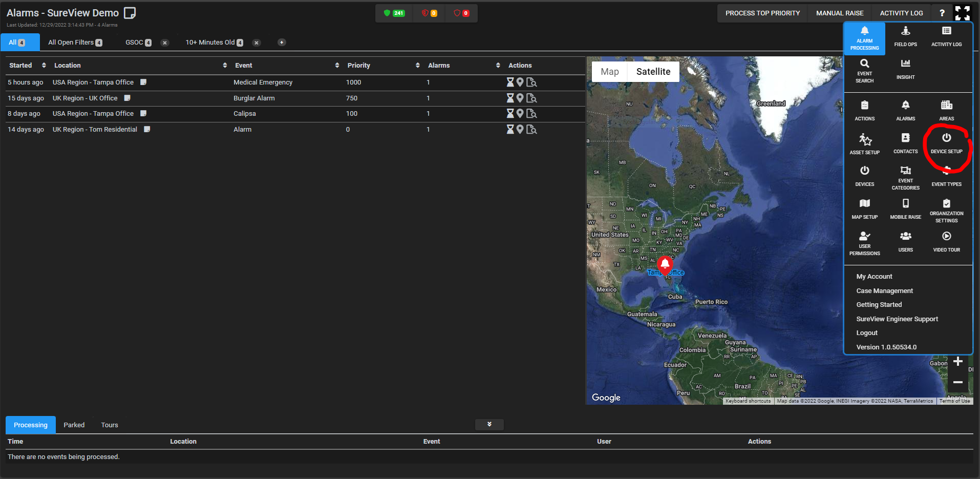Open the Map Setup icon
The width and height of the screenshot is (980, 479).
click(x=864, y=209)
